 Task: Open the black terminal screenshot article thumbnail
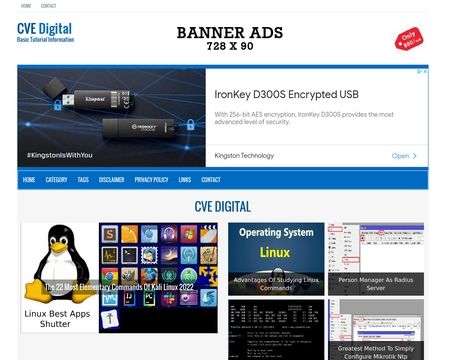pos(276,330)
